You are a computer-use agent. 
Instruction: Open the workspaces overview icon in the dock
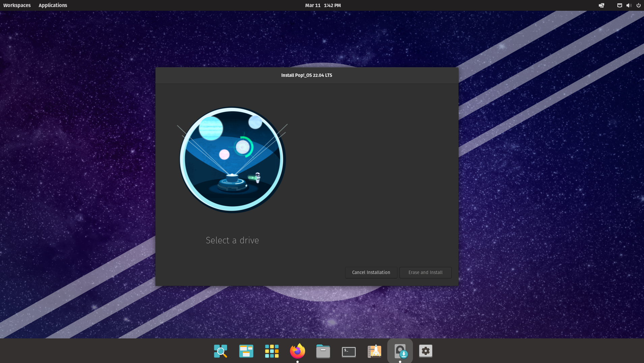(246, 351)
